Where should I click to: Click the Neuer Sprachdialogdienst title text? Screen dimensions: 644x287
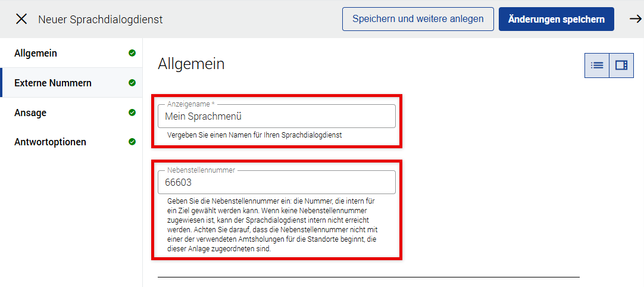100,20
